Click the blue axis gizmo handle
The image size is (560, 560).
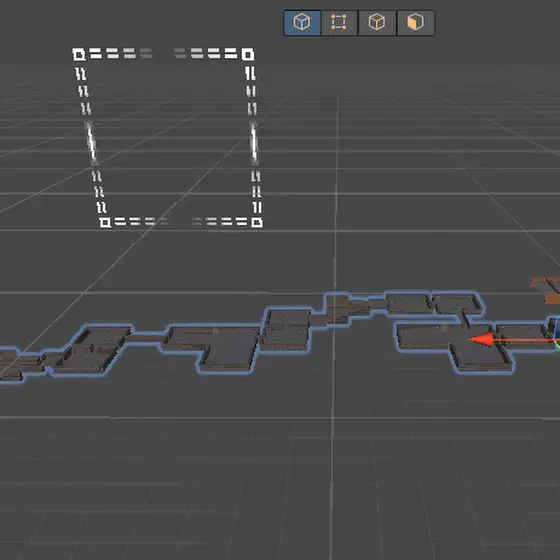click(555, 326)
